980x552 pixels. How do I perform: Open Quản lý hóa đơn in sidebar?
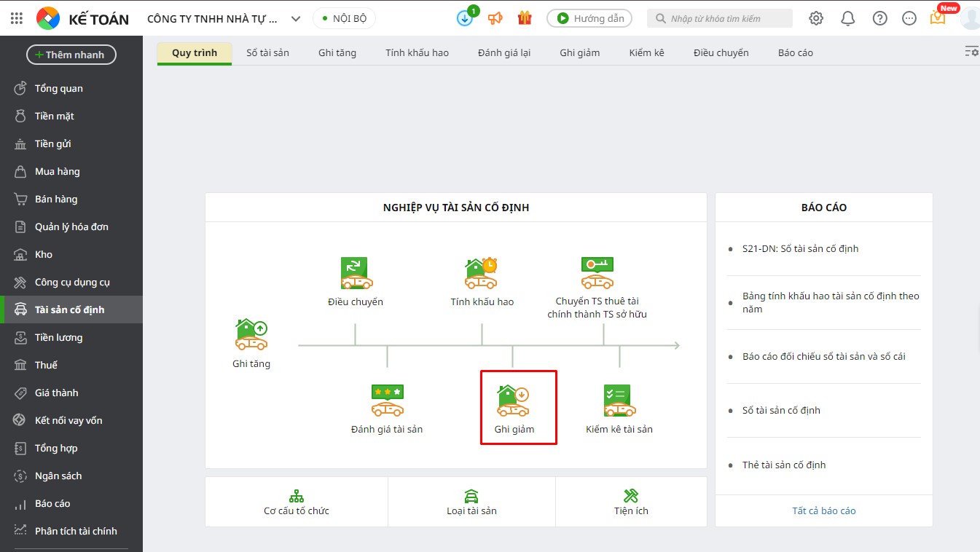coord(71,226)
